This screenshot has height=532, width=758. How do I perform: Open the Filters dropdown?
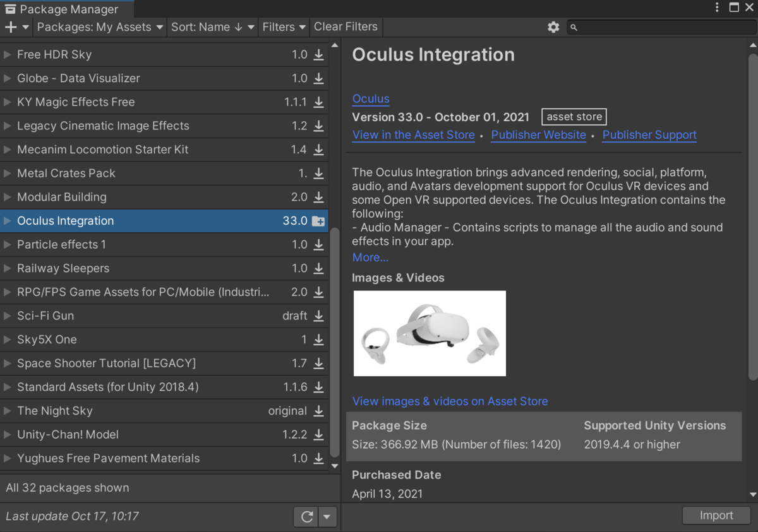[x=284, y=27]
